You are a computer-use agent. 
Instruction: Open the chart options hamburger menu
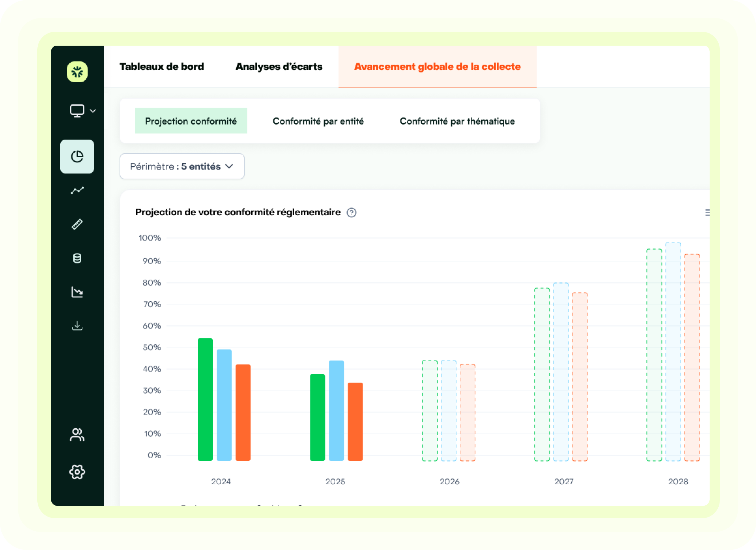[707, 212]
